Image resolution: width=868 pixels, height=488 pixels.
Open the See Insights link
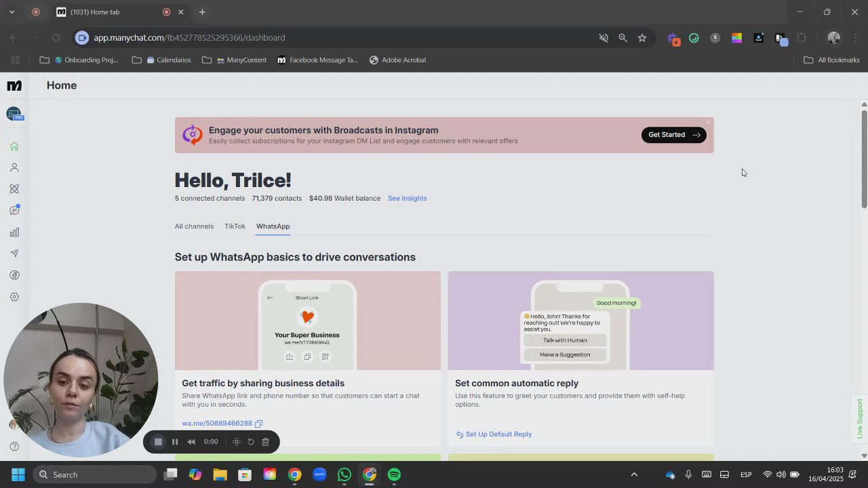pos(408,199)
